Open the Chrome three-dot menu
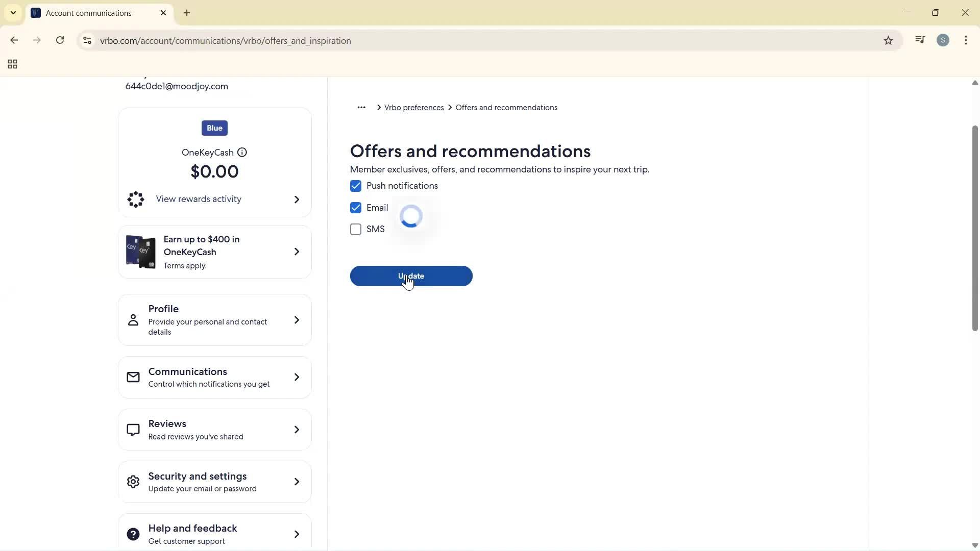 pos(966,40)
